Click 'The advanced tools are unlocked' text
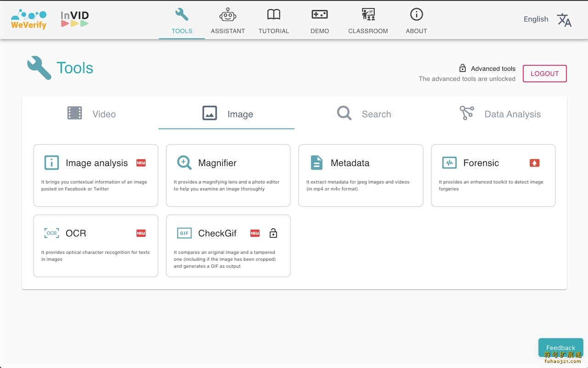This screenshot has height=368, width=588. pos(467,79)
